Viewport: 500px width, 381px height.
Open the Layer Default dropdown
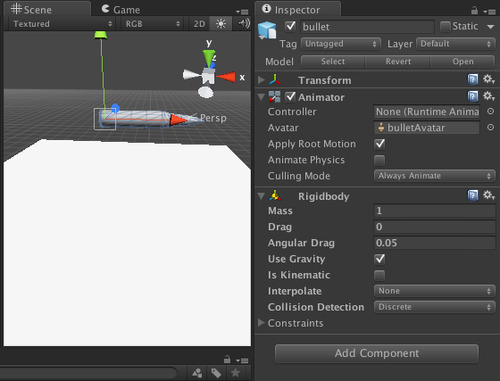455,44
